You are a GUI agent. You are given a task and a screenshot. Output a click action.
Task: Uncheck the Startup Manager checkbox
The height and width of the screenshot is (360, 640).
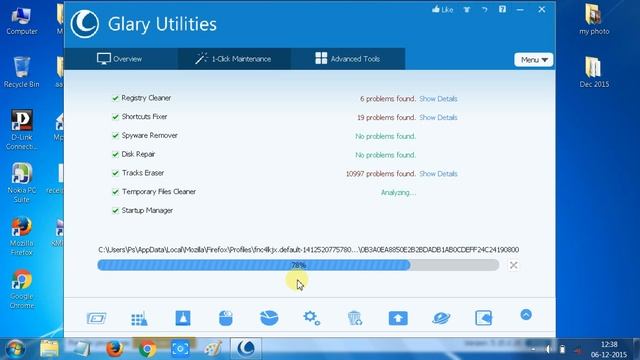pos(116,211)
